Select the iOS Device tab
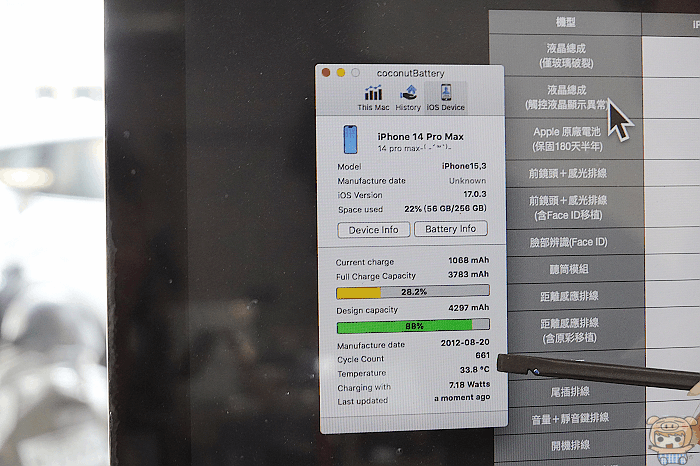700x466 pixels. [446, 97]
